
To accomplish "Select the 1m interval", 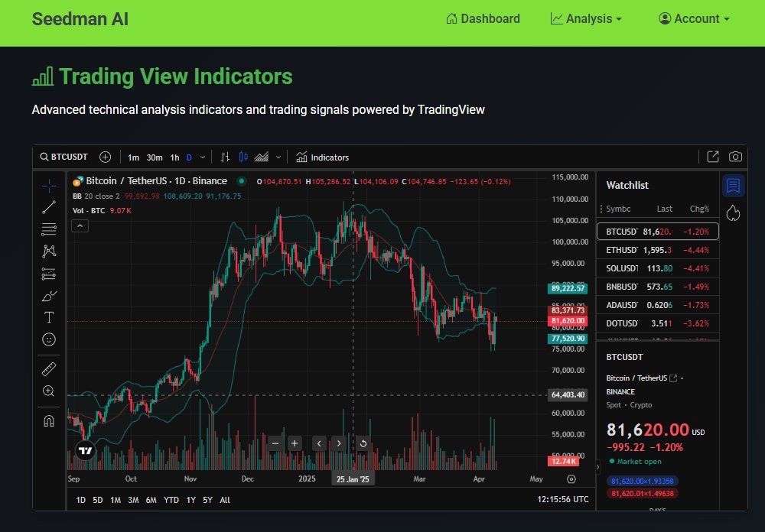I will click(x=133, y=157).
